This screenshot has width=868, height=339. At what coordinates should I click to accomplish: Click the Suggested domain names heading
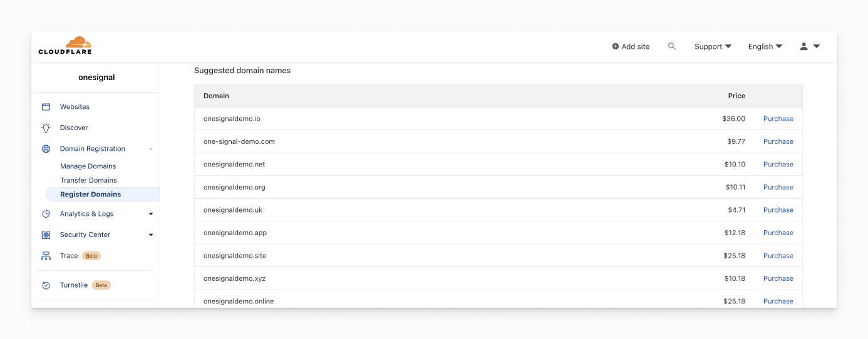pyautogui.click(x=242, y=71)
